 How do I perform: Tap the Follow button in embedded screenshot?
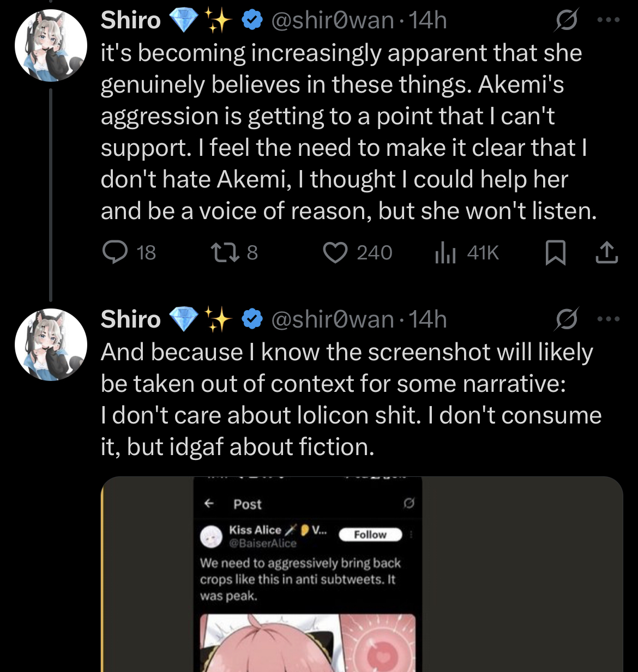(x=370, y=535)
